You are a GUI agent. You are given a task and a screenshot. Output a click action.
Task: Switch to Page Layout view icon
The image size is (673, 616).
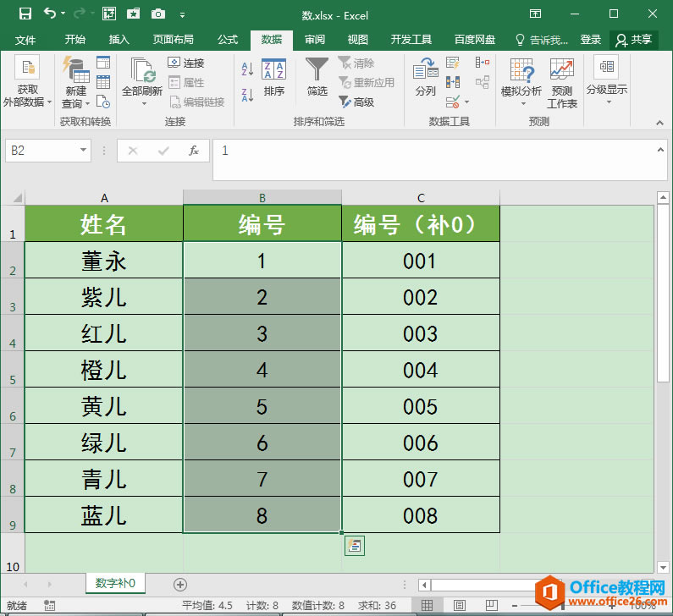point(460,605)
